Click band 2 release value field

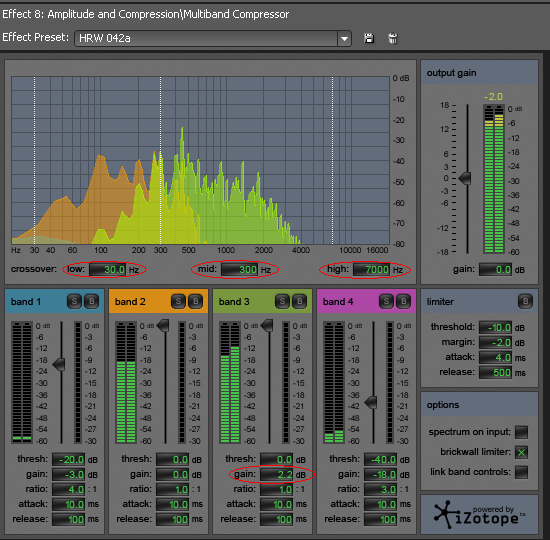point(172,520)
